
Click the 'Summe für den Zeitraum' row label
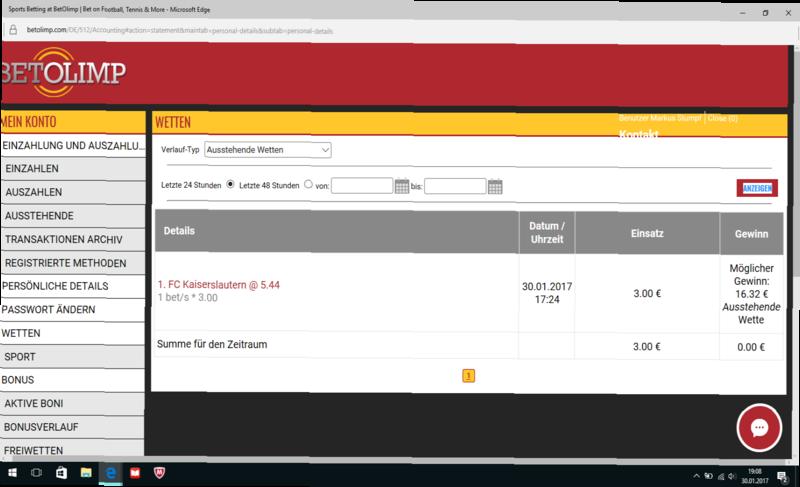click(212, 344)
